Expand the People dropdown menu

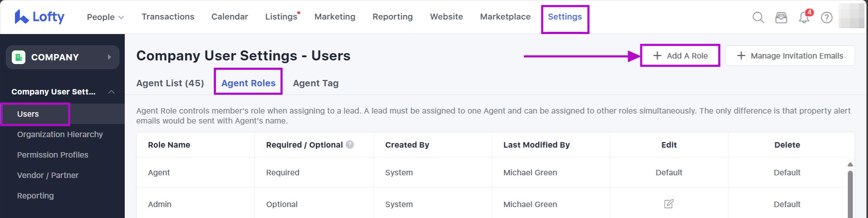click(x=105, y=17)
